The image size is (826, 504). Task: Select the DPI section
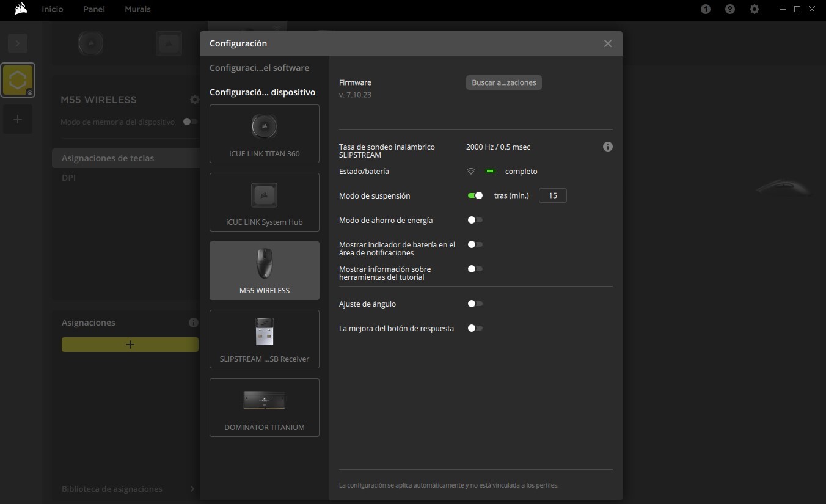pyautogui.click(x=68, y=178)
